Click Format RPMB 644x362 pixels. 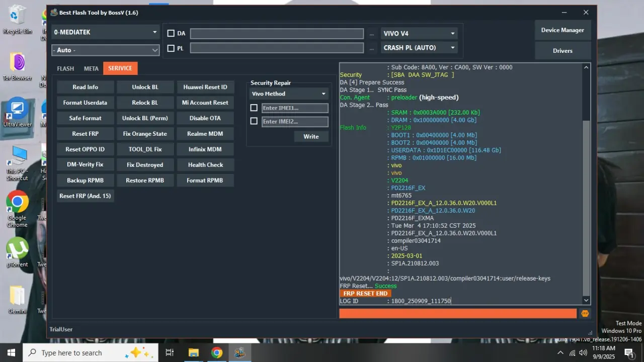click(205, 180)
